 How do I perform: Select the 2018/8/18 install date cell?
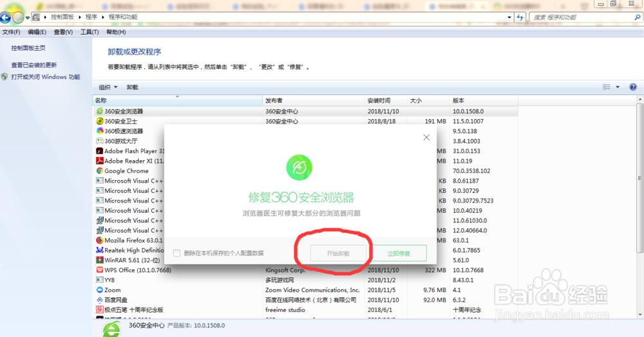[381, 121]
